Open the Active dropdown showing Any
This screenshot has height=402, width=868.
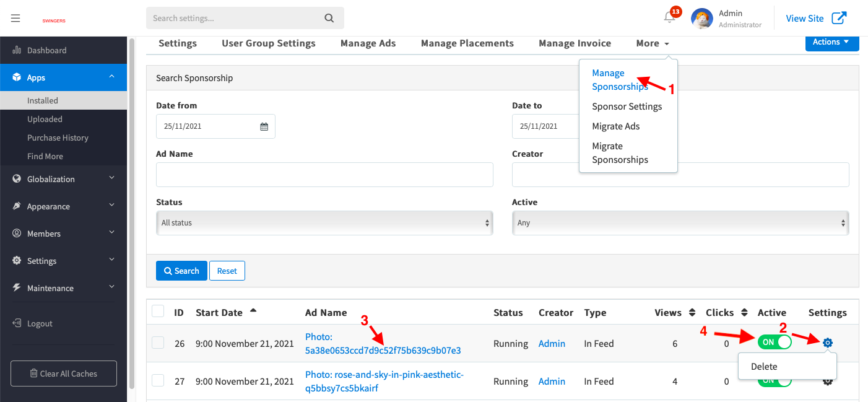680,223
